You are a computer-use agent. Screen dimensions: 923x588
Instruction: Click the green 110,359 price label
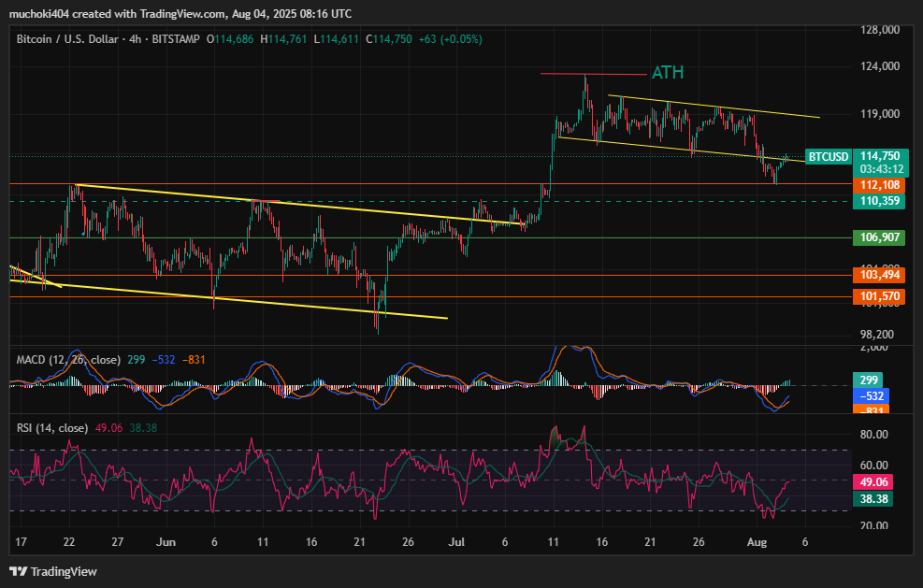[x=879, y=201]
